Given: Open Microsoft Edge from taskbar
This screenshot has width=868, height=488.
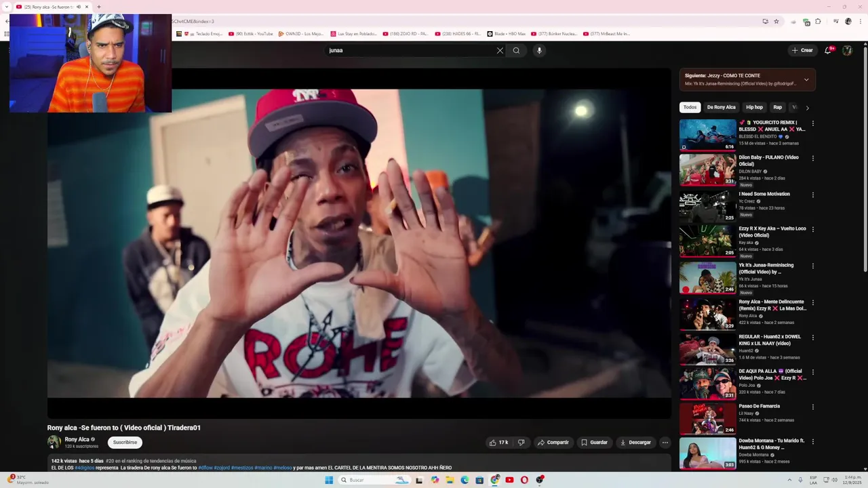Looking at the screenshot, I should click(465, 480).
